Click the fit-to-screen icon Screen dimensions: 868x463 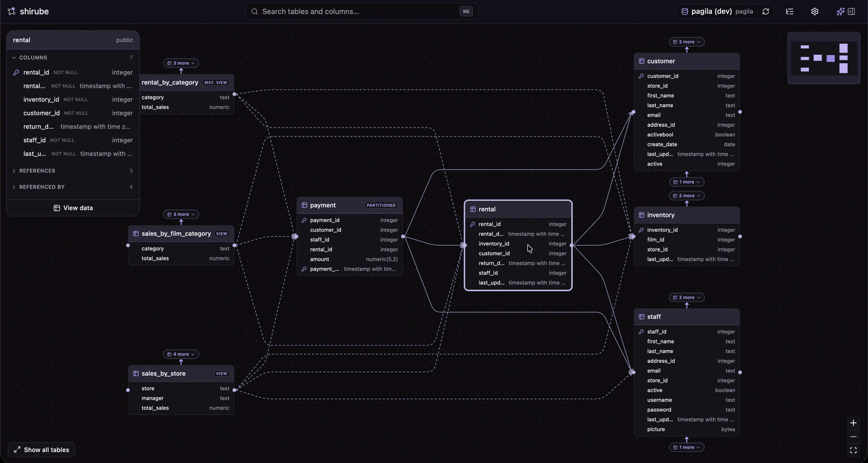[x=853, y=450]
